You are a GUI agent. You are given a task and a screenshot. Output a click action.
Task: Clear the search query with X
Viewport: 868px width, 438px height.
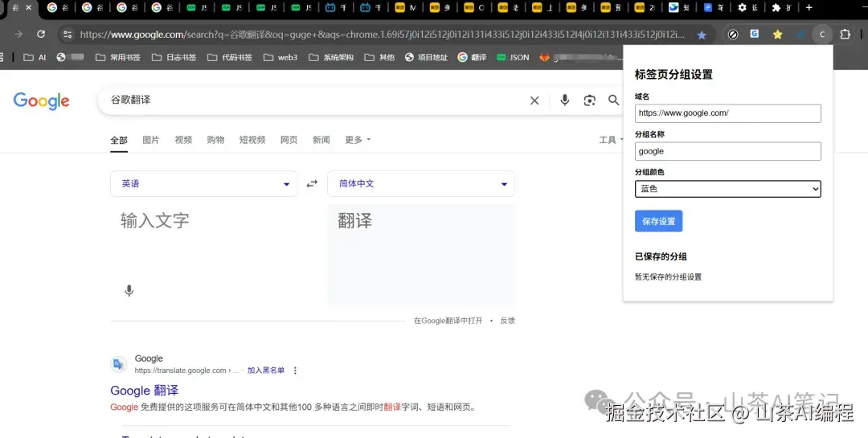[x=534, y=100]
